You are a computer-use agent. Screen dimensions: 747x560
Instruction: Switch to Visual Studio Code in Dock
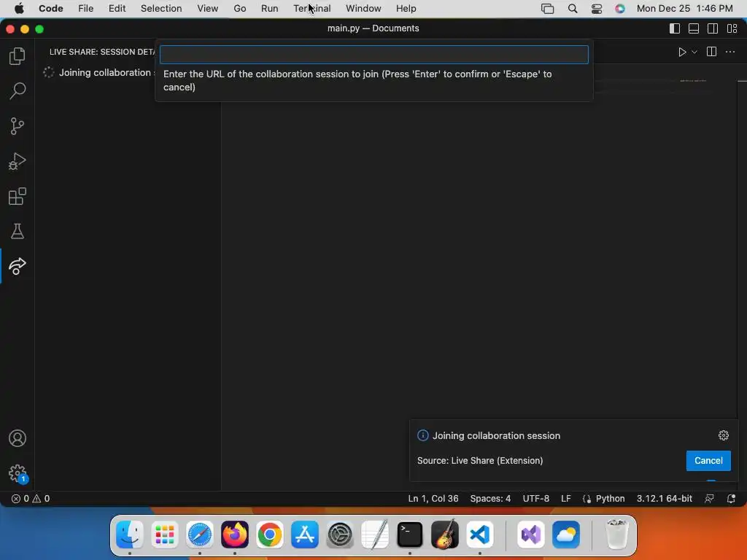pyautogui.click(x=480, y=534)
